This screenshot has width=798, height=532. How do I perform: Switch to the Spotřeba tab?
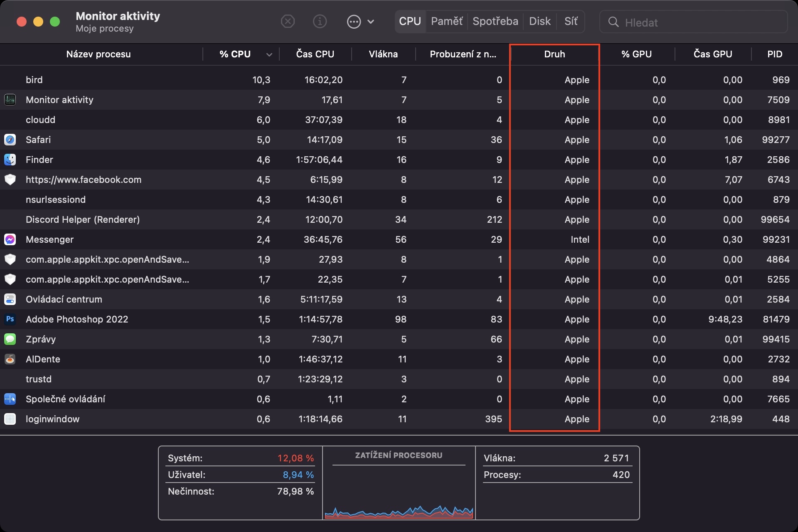(x=495, y=22)
